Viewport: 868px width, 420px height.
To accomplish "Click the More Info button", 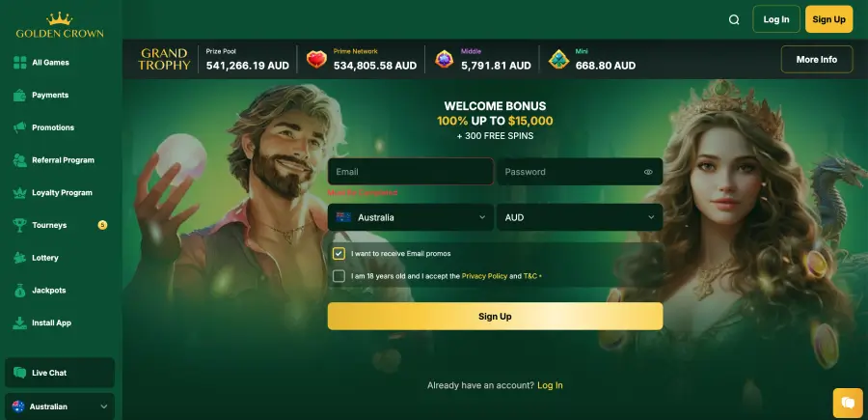I will tap(817, 59).
